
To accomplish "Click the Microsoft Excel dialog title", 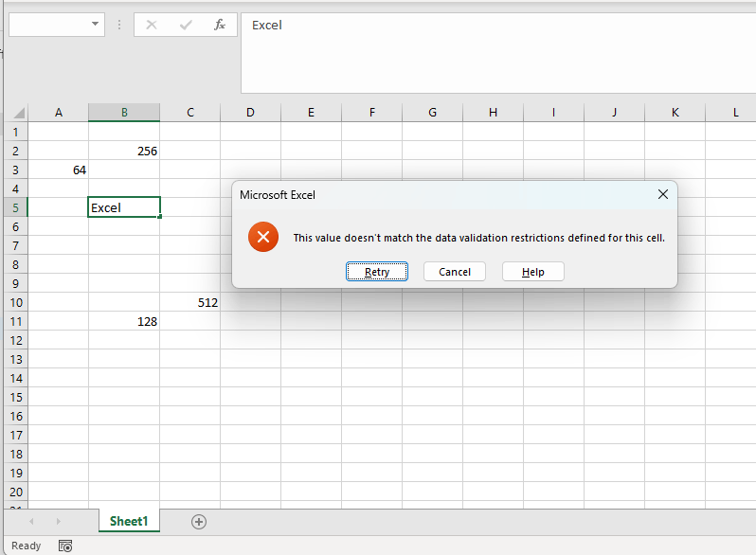I will coord(278,195).
